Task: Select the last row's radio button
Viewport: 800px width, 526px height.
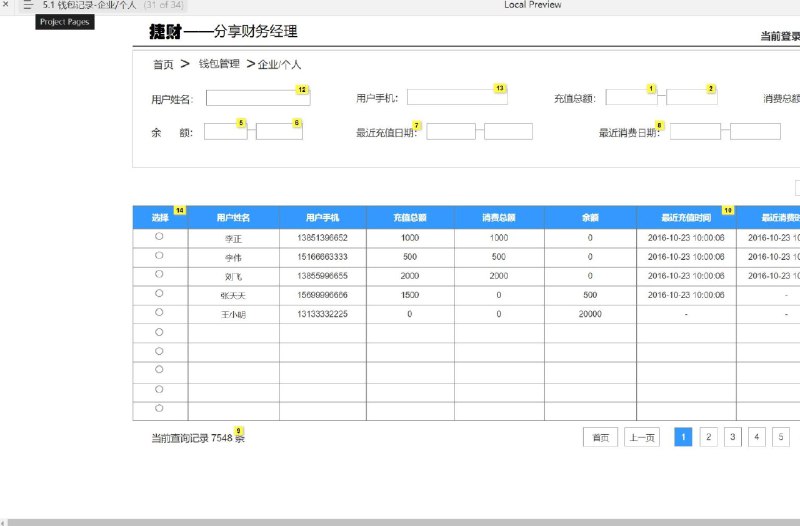Action: point(159,408)
